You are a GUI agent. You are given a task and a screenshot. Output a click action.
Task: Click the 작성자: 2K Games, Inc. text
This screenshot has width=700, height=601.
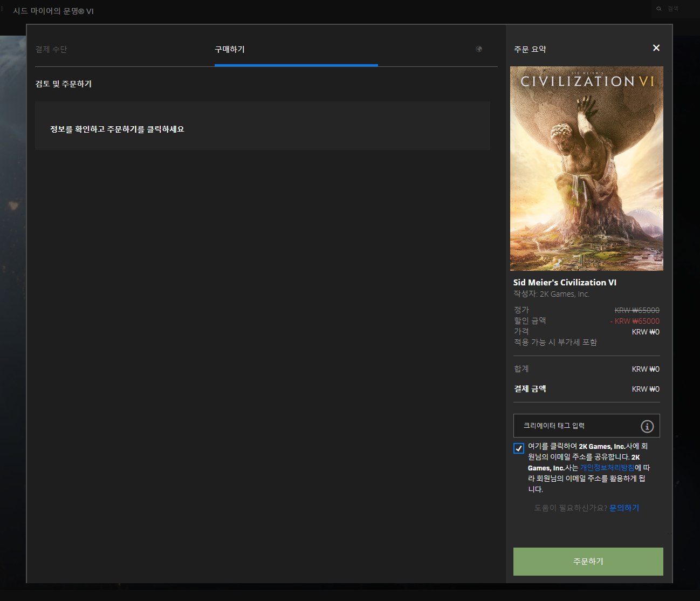point(551,294)
